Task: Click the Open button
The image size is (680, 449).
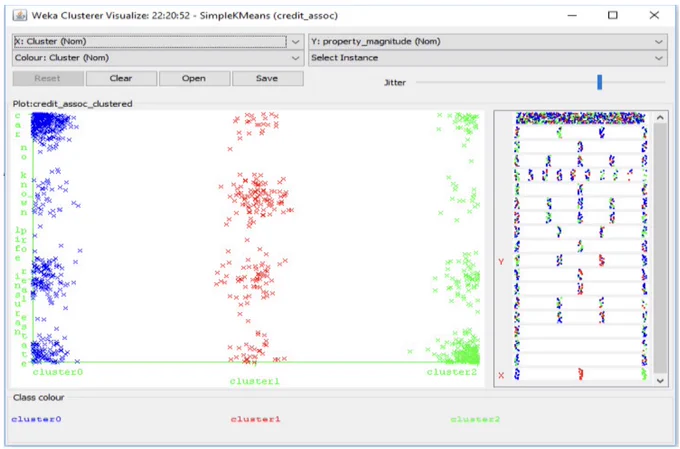Action: tap(194, 79)
